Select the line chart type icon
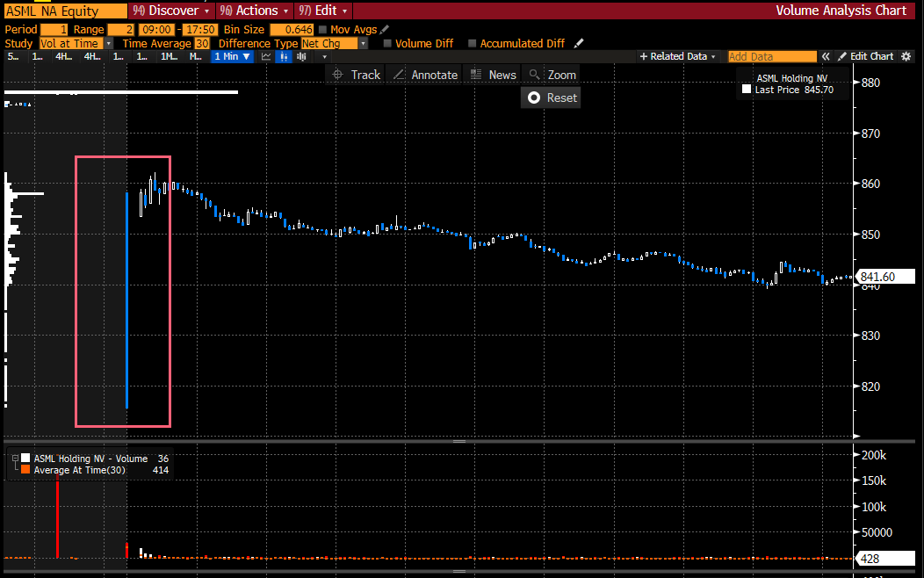The height and width of the screenshot is (578, 924). 266,56
